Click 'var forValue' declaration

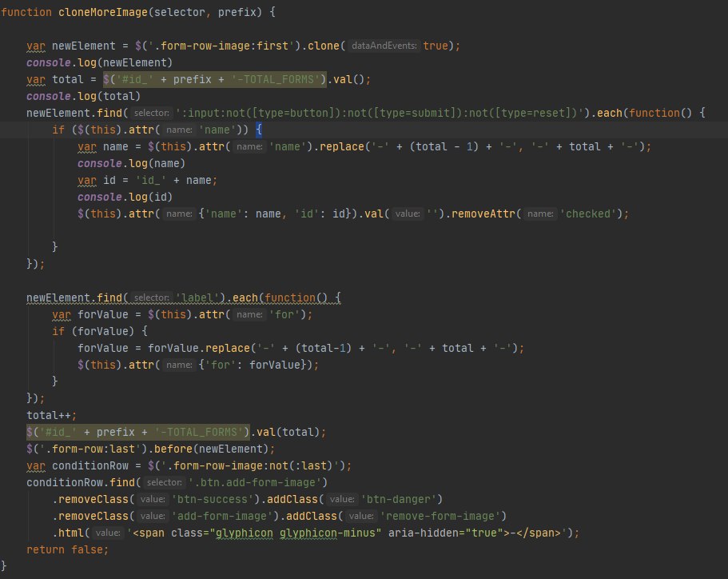[x=90, y=314]
